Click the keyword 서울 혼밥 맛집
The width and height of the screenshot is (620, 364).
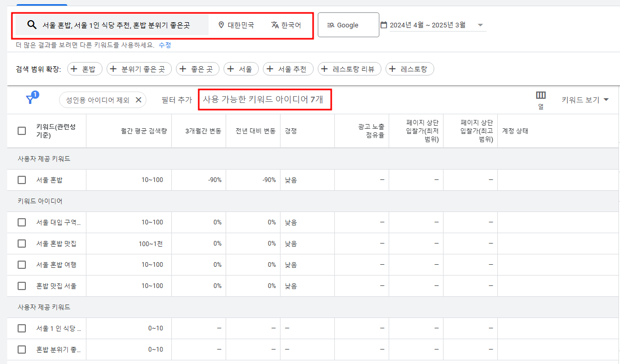pos(56,244)
